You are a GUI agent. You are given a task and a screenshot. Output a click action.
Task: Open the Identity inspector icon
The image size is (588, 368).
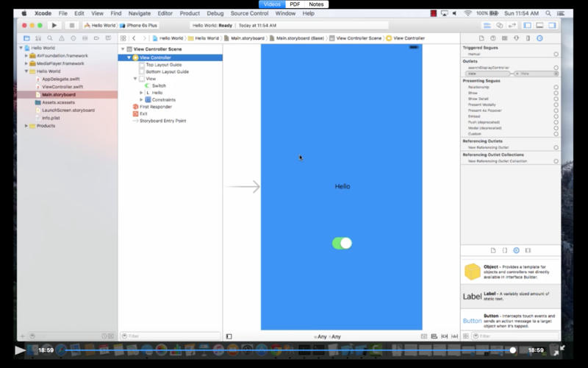point(505,38)
